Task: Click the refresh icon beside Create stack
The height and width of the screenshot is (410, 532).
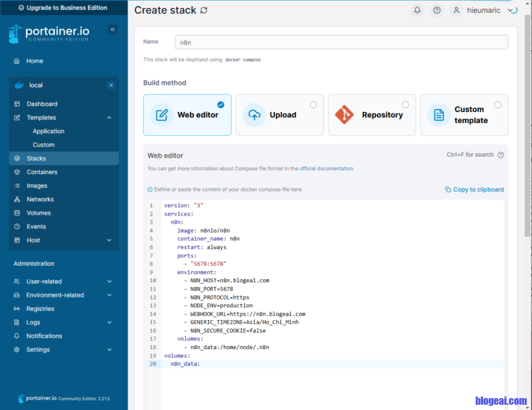Action: (x=204, y=10)
